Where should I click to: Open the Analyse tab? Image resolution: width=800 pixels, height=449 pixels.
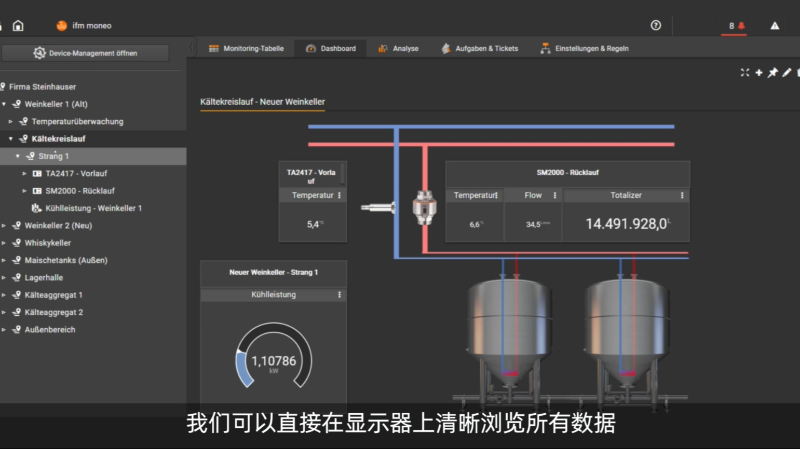[398, 48]
